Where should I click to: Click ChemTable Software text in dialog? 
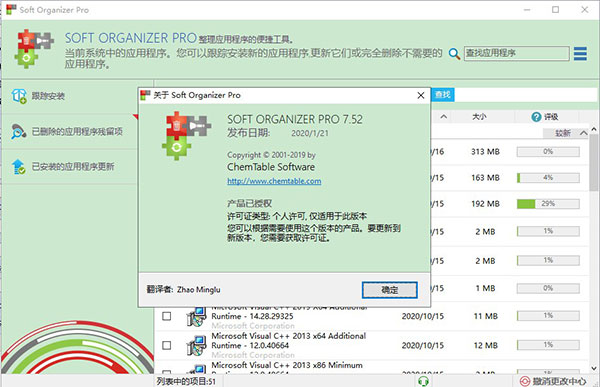[271, 167]
